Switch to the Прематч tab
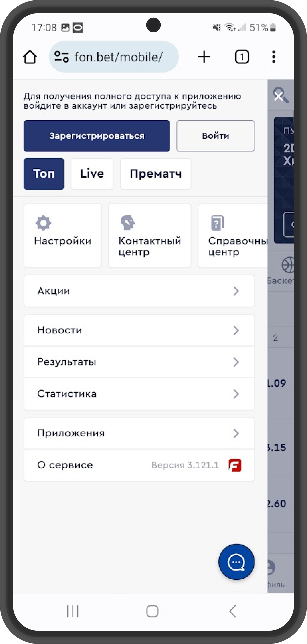The width and height of the screenshot is (307, 644). pos(156,174)
